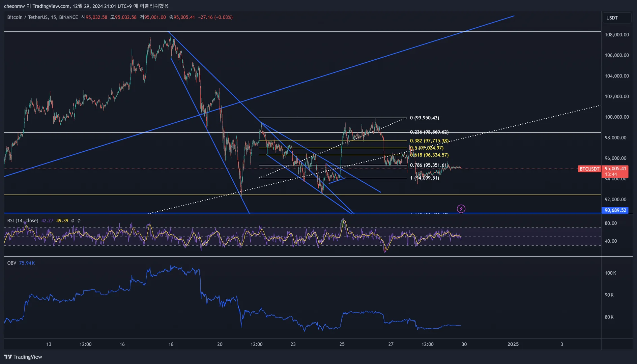The height and width of the screenshot is (364, 637).
Task: Click the date label 25 on time axis
Action: [342, 344]
